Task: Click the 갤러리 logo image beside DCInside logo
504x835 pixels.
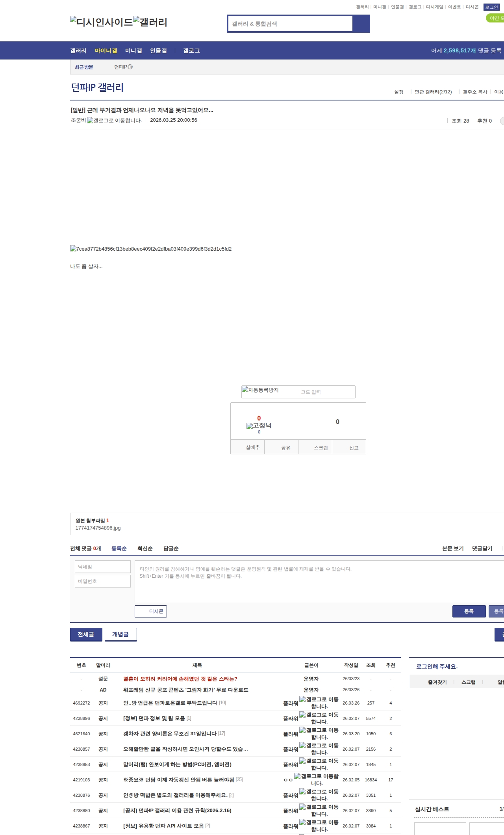Action: 150,22
